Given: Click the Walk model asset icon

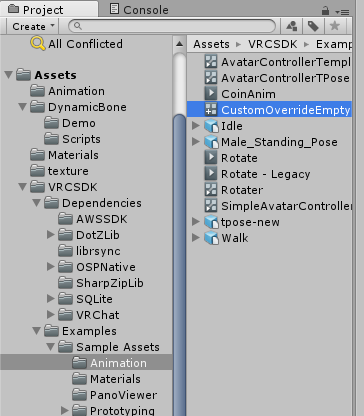Looking at the screenshot, I should pyautogui.click(x=211, y=238).
